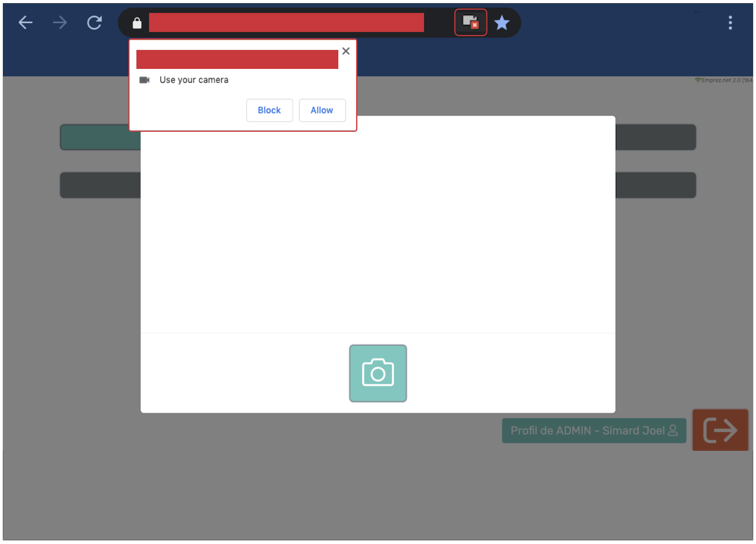Click the orange logout arrow button
This screenshot has height=544, width=756.
(720, 430)
